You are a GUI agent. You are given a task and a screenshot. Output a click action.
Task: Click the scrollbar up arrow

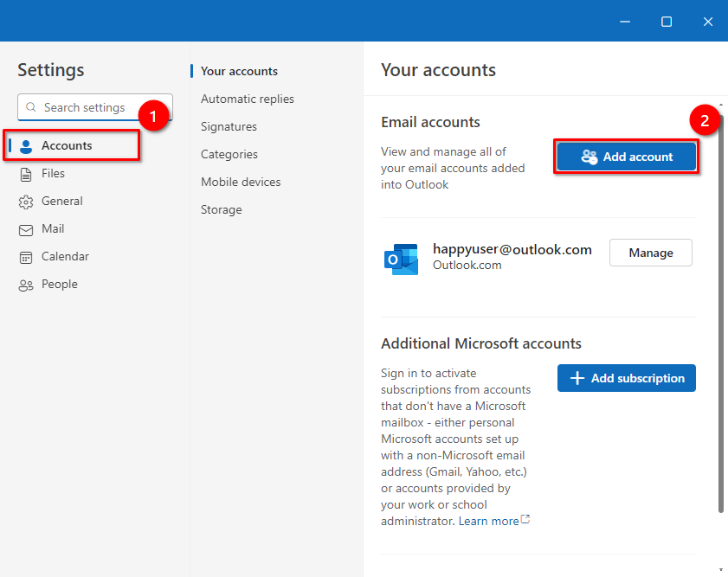tap(720, 105)
